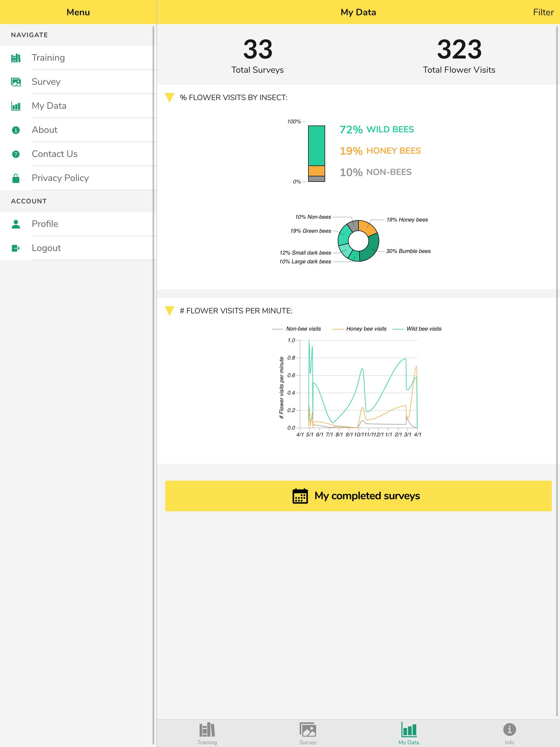
Task: Click the orange honey bees donut segment
Action: (x=367, y=227)
